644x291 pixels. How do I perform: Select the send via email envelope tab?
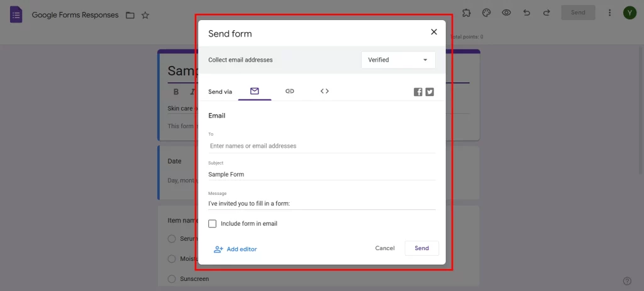255,91
